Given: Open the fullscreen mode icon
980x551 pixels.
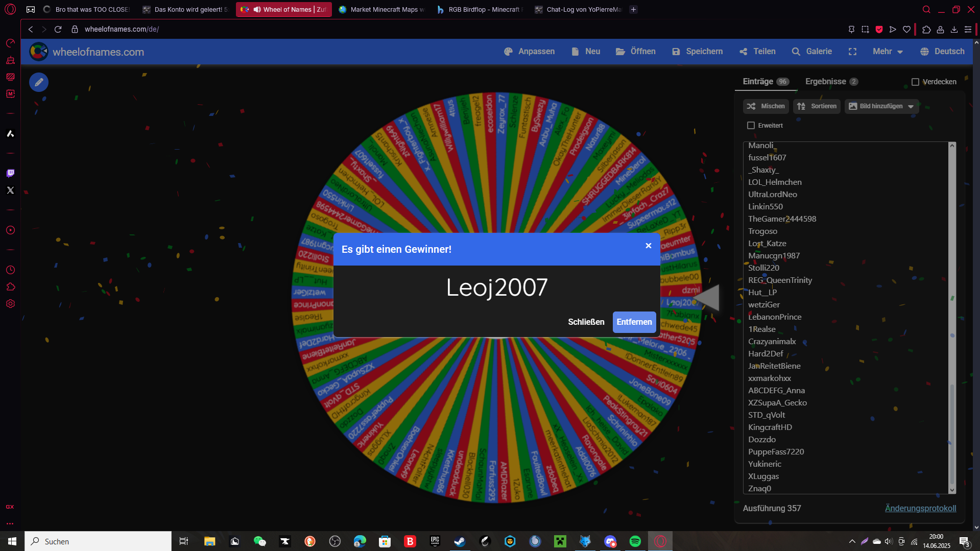Looking at the screenshot, I should point(852,52).
